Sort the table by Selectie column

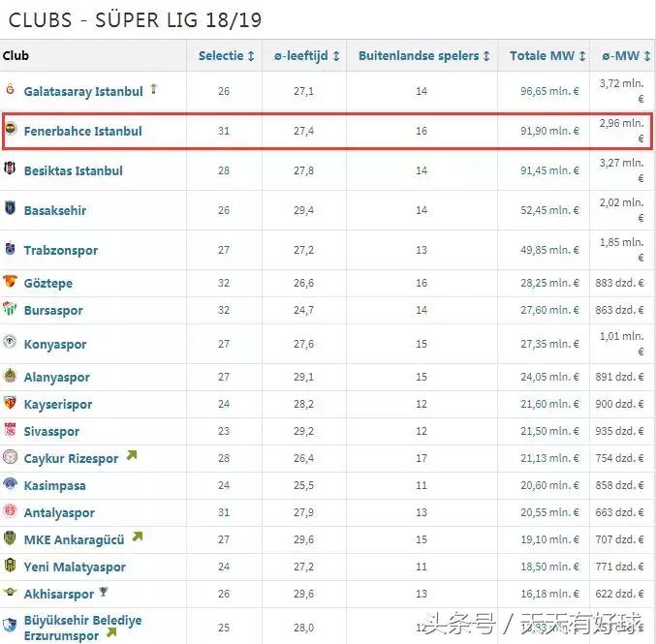(227, 56)
